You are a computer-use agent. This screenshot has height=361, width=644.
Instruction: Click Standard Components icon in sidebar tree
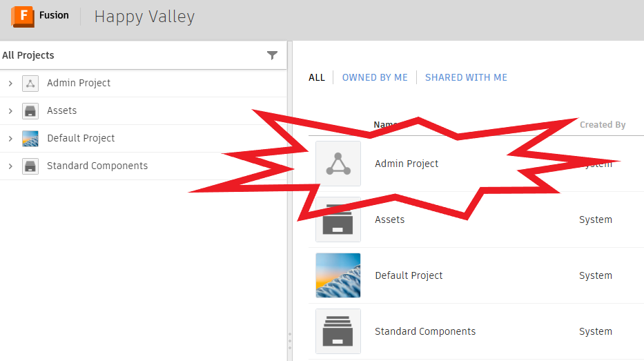pos(30,166)
